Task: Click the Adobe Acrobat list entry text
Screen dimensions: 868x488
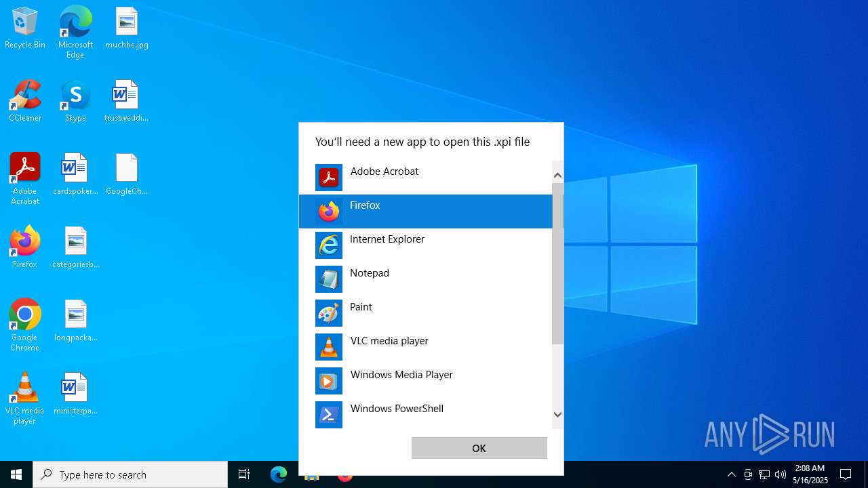Action: coord(384,171)
